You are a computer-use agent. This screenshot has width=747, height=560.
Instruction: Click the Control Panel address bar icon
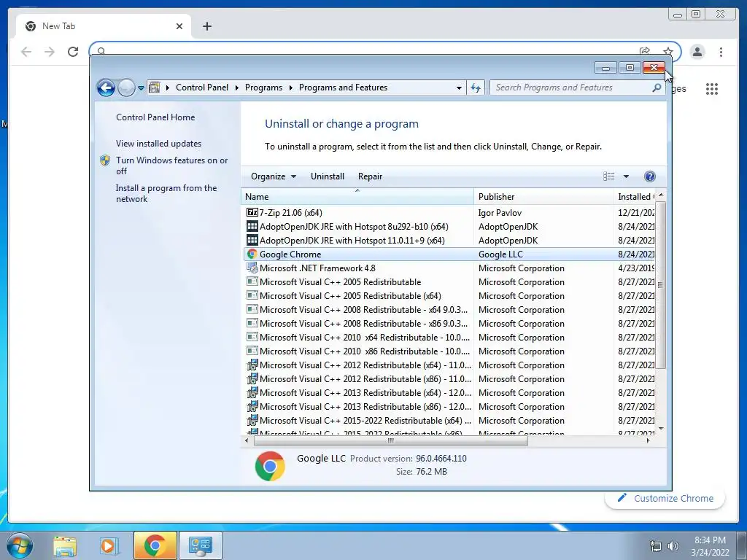pos(155,87)
